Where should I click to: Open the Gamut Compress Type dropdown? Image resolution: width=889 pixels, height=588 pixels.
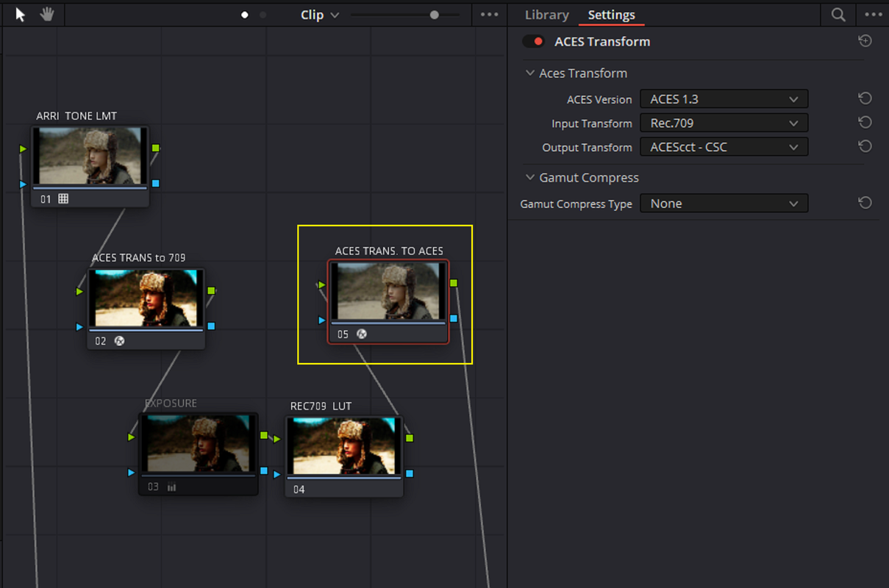(724, 204)
